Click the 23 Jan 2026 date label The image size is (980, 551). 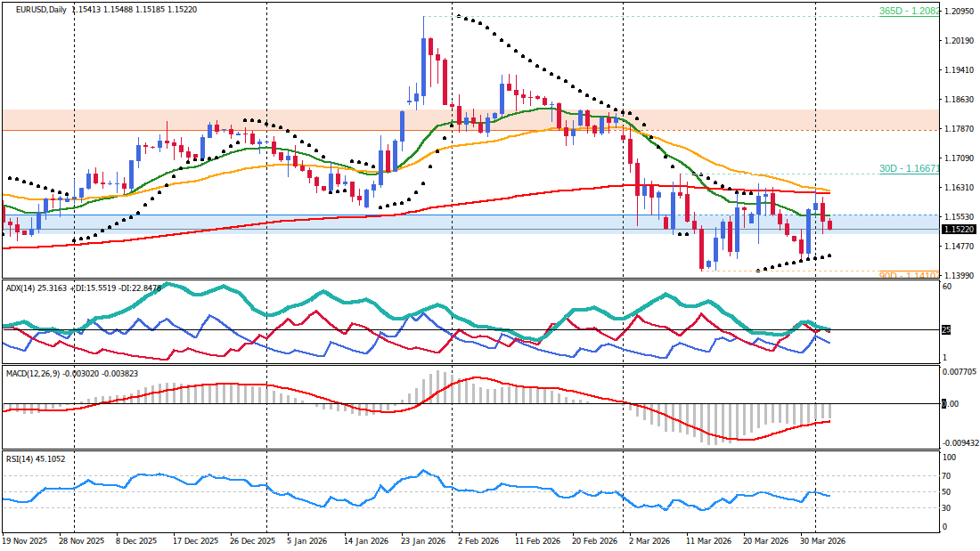(423, 541)
